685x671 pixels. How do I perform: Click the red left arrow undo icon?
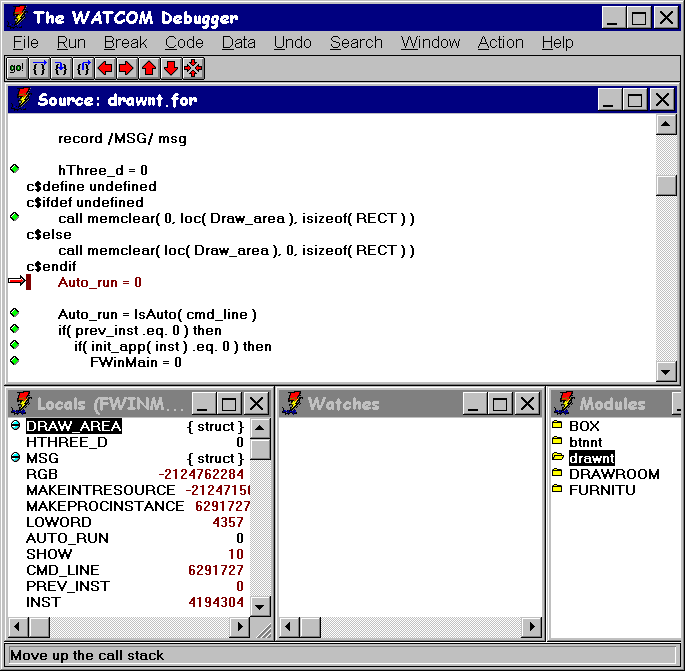point(105,68)
